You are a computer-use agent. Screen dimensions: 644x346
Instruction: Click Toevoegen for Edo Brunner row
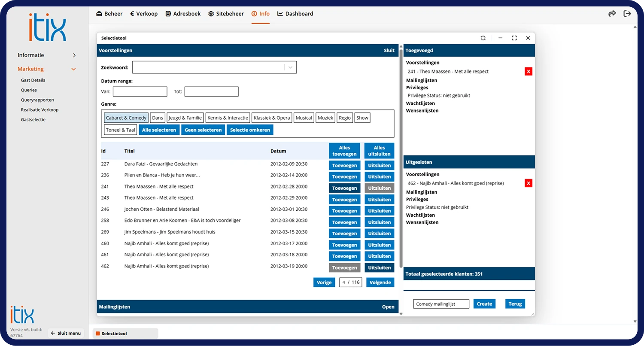[x=344, y=222]
